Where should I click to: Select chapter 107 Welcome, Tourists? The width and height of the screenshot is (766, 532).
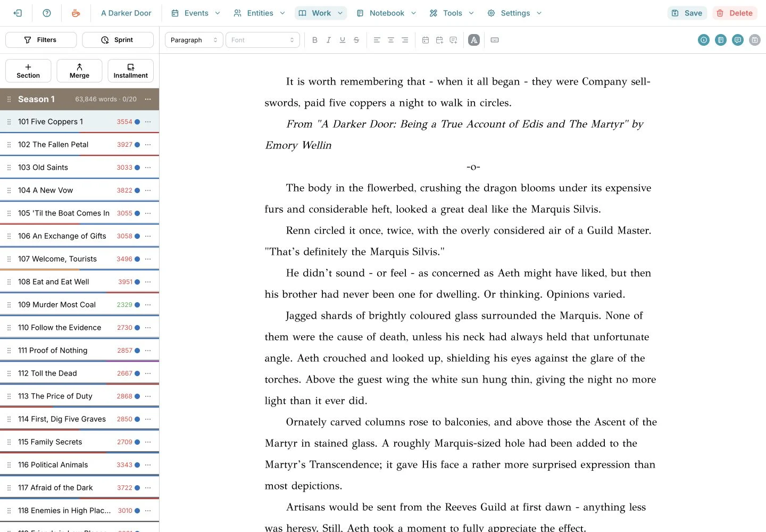pyautogui.click(x=80, y=259)
